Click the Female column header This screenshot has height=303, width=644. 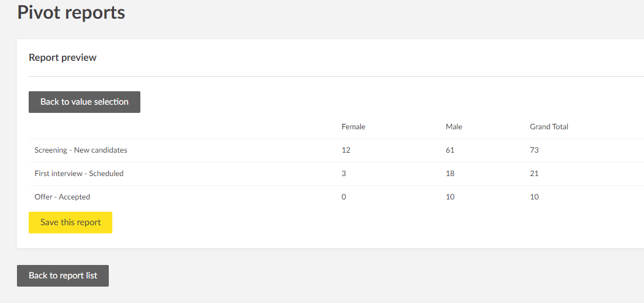pyautogui.click(x=353, y=126)
